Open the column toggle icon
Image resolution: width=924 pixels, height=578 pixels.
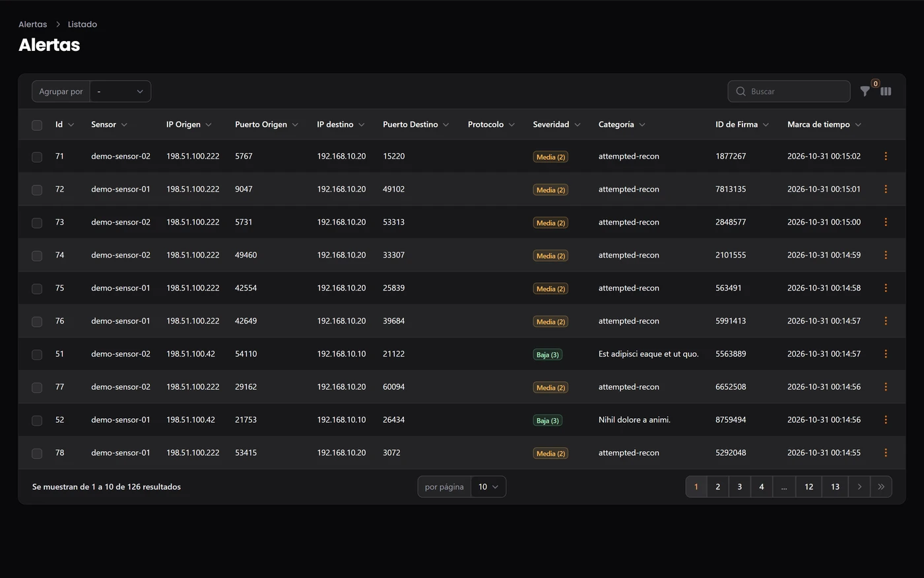click(x=886, y=91)
